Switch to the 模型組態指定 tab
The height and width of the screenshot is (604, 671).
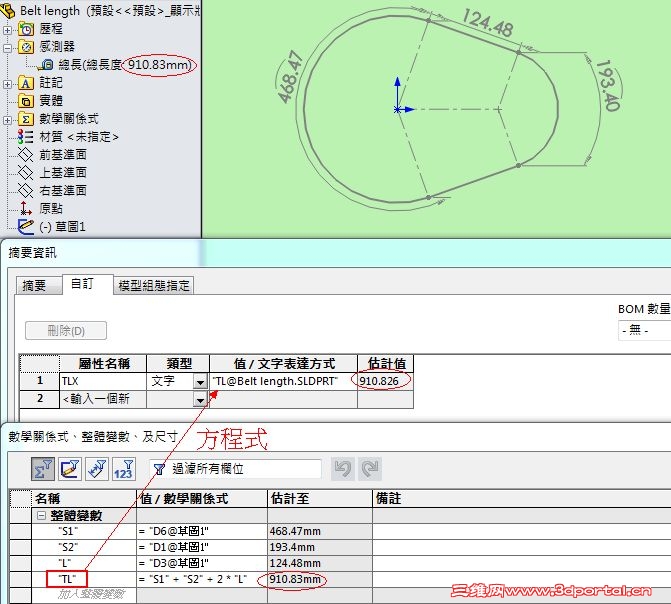(x=154, y=286)
